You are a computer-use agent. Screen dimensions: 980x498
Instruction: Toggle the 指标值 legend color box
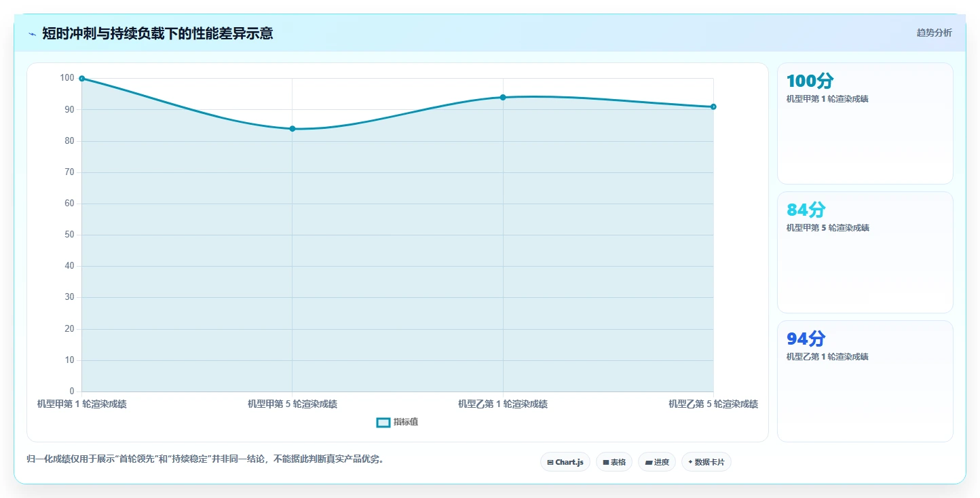(x=383, y=423)
